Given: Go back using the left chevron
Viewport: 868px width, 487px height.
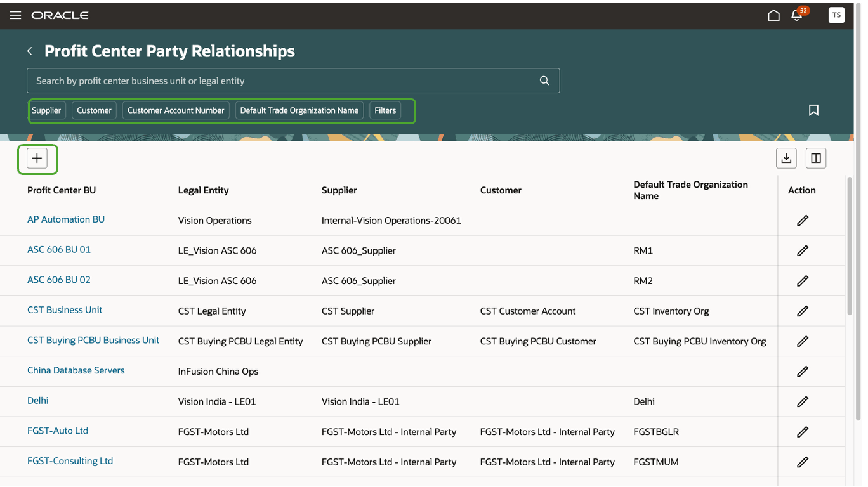Looking at the screenshot, I should 30,51.
